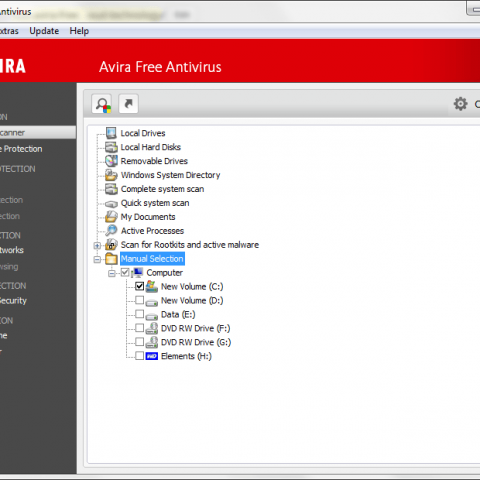The width and height of the screenshot is (480, 480).
Task: Click the New Volume (D:) drive icon
Action: 152,302
